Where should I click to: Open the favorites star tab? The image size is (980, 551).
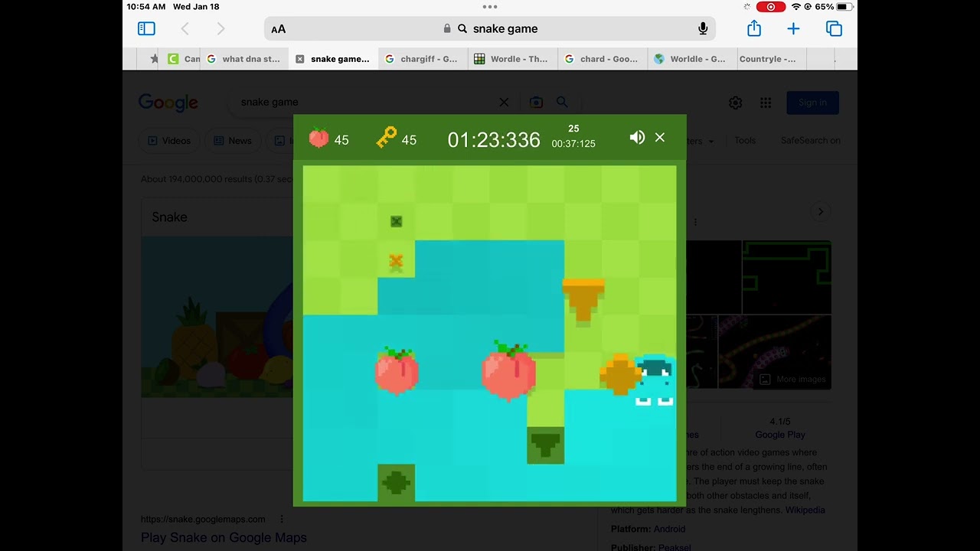154,59
